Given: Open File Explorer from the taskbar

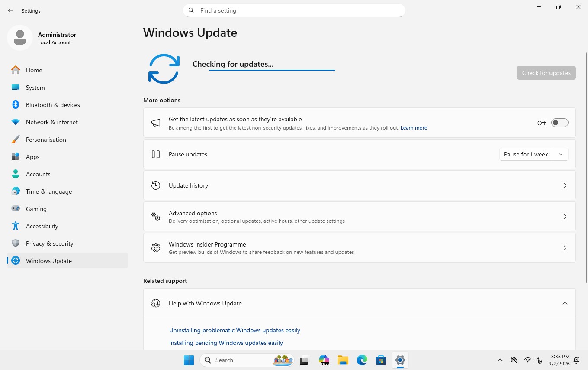Looking at the screenshot, I should pos(343,360).
